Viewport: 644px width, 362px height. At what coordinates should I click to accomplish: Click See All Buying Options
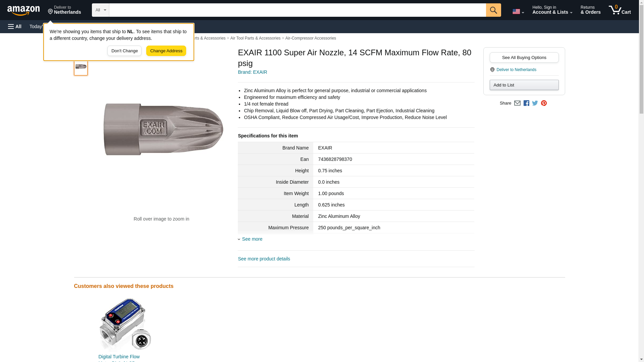pos(524,57)
